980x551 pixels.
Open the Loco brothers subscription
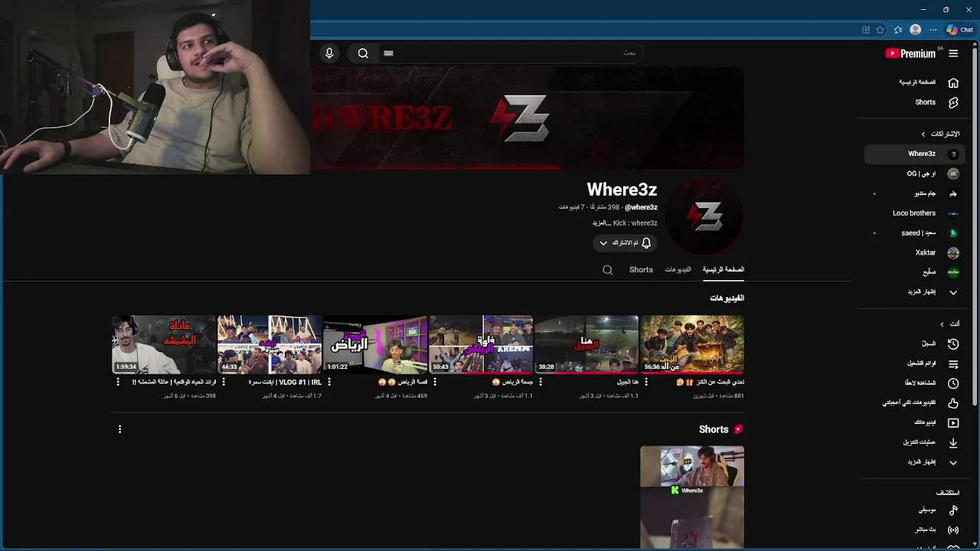coord(914,214)
